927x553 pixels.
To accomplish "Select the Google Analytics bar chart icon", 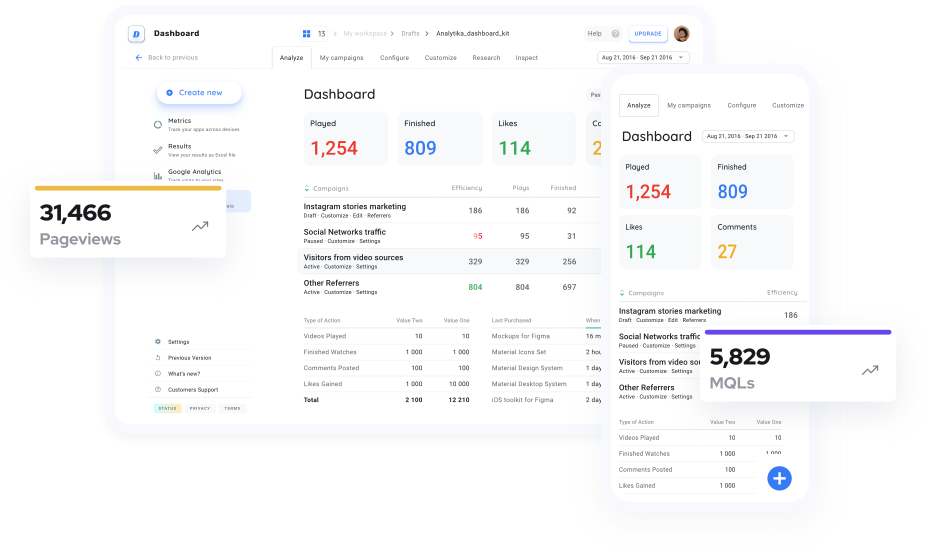I will (x=158, y=176).
